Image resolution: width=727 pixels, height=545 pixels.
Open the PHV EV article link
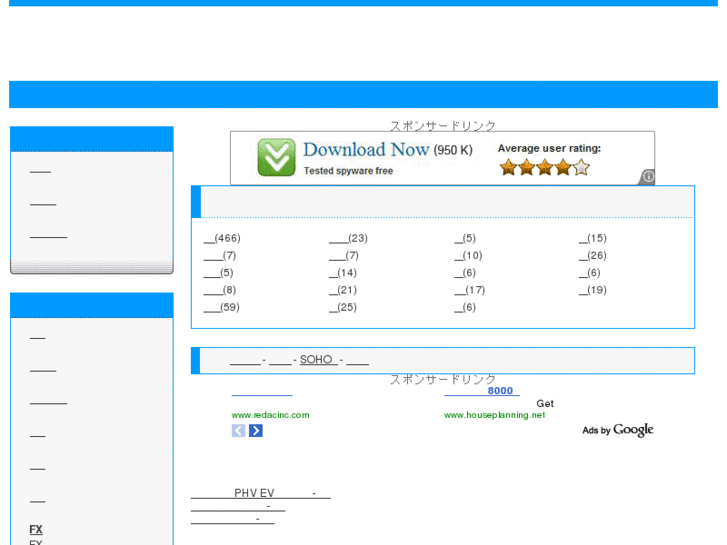261,493
